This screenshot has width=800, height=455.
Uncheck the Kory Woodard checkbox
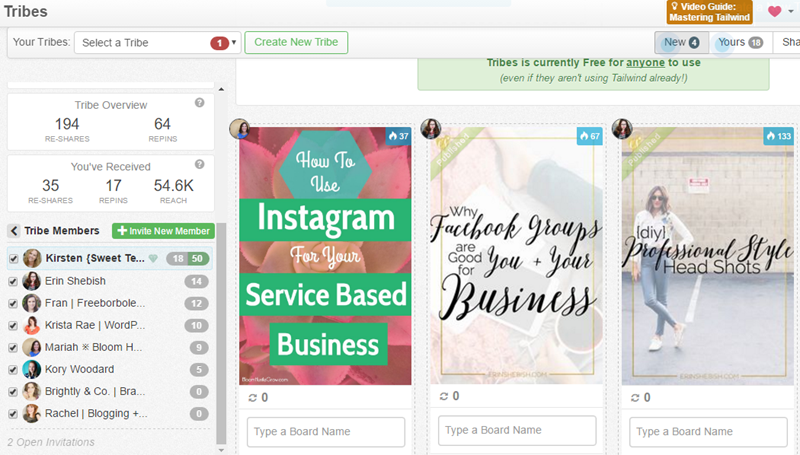coord(13,370)
